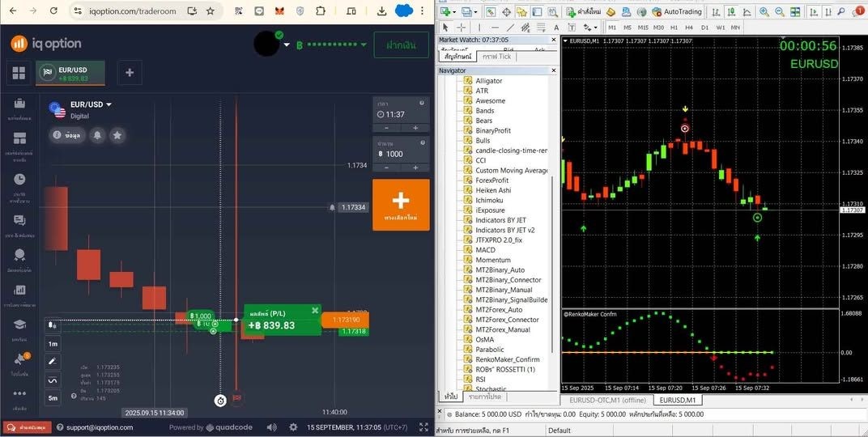Open chat and support bubbles in sidebar
This screenshot has height=437, width=868.
(19, 221)
